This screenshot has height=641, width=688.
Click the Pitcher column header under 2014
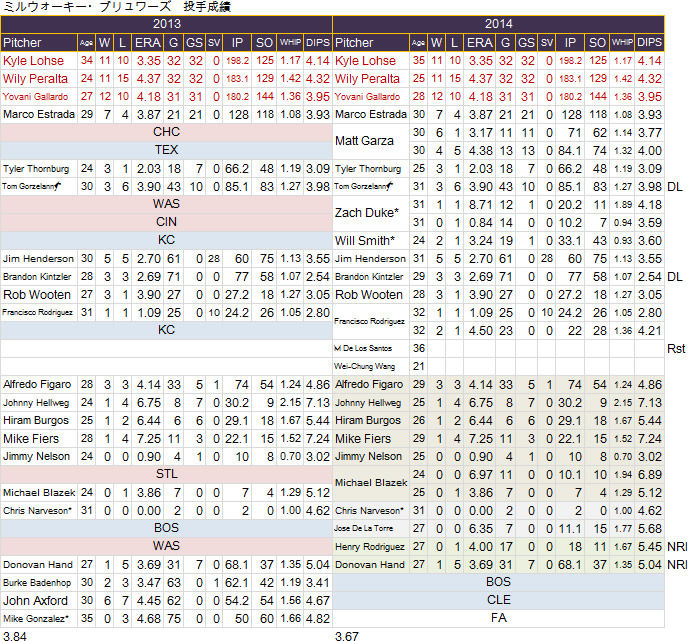coord(371,43)
